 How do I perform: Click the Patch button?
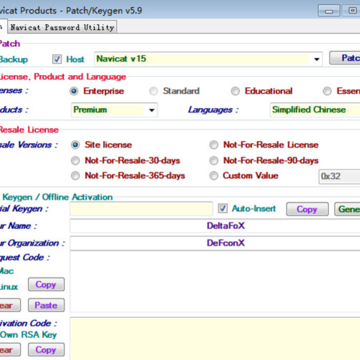click(x=345, y=58)
